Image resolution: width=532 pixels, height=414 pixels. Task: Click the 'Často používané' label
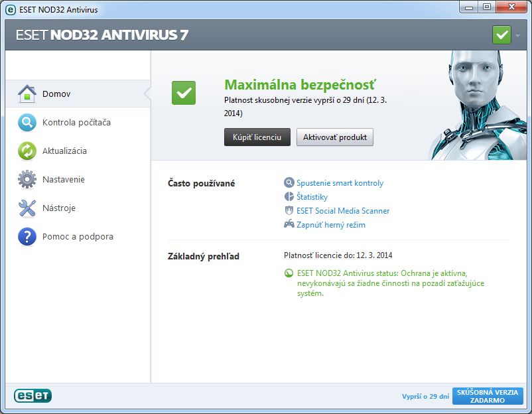coord(201,184)
